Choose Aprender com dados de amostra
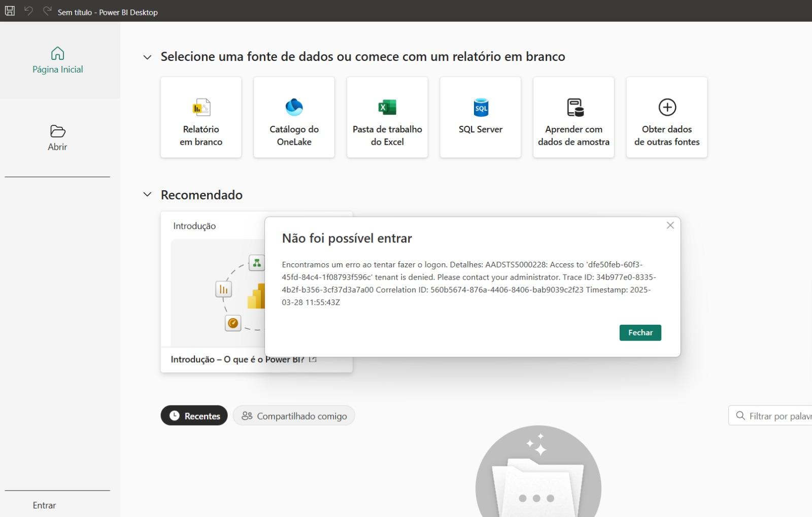812x517 pixels. [573, 117]
